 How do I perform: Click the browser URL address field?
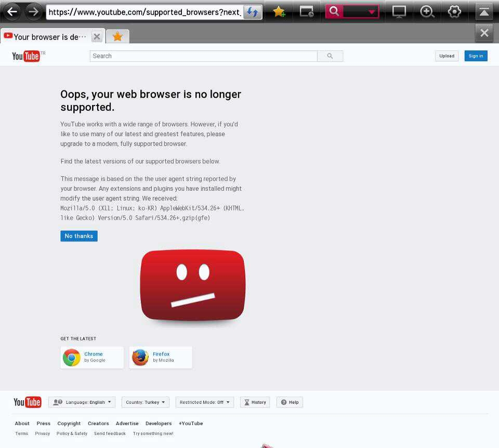145,12
